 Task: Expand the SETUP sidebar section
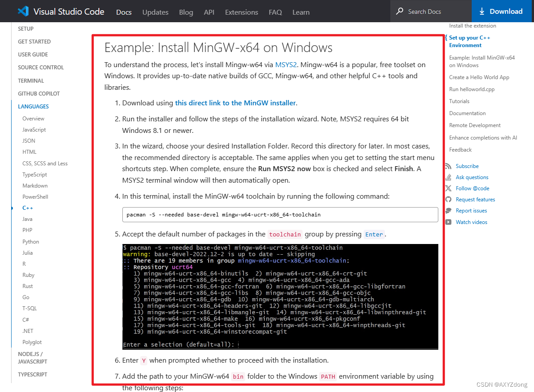click(x=26, y=29)
